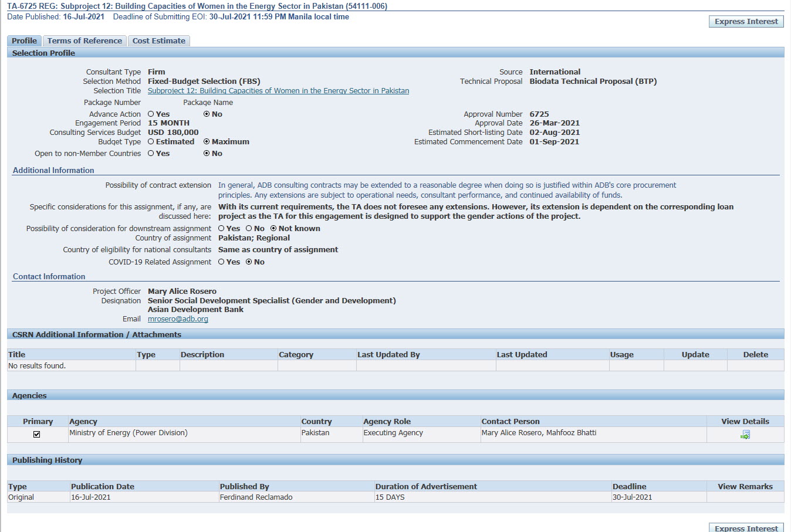Select No for Open to non-Member Countries

click(x=207, y=154)
